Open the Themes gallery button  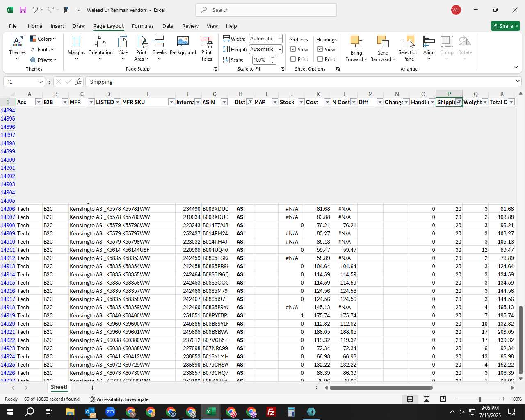(17, 48)
